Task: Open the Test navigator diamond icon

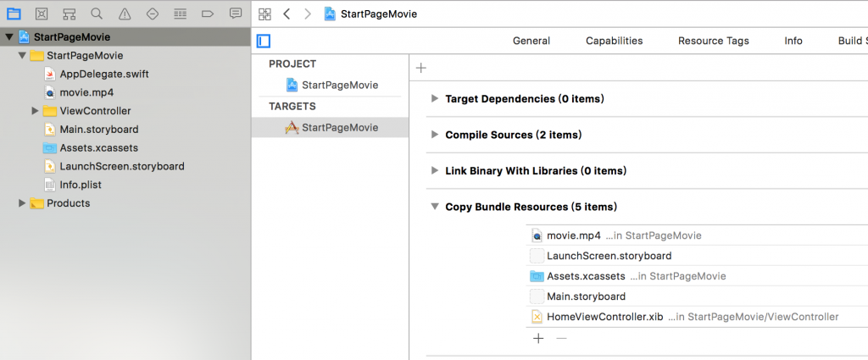Action: tap(153, 14)
